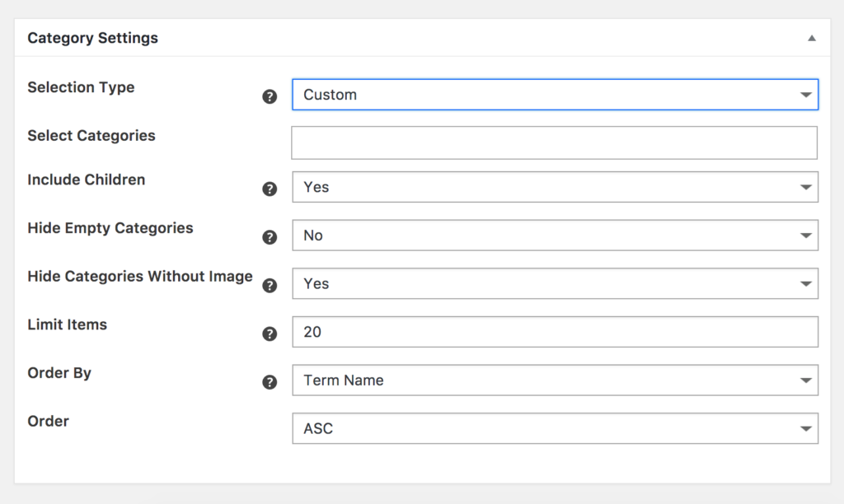The height and width of the screenshot is (504, 844).
Task: Click the Hide Empty Categories help icon
Action: 270,237
